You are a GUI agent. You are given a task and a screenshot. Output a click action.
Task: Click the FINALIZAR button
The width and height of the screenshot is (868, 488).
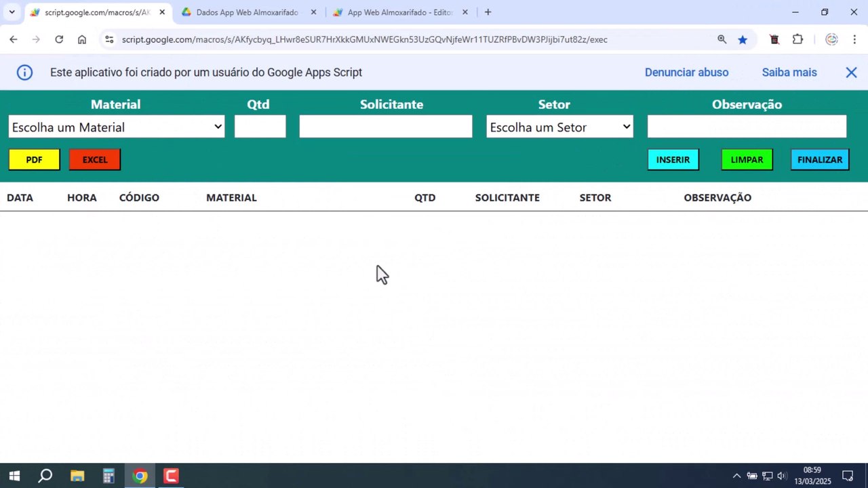tap(820, 160)
